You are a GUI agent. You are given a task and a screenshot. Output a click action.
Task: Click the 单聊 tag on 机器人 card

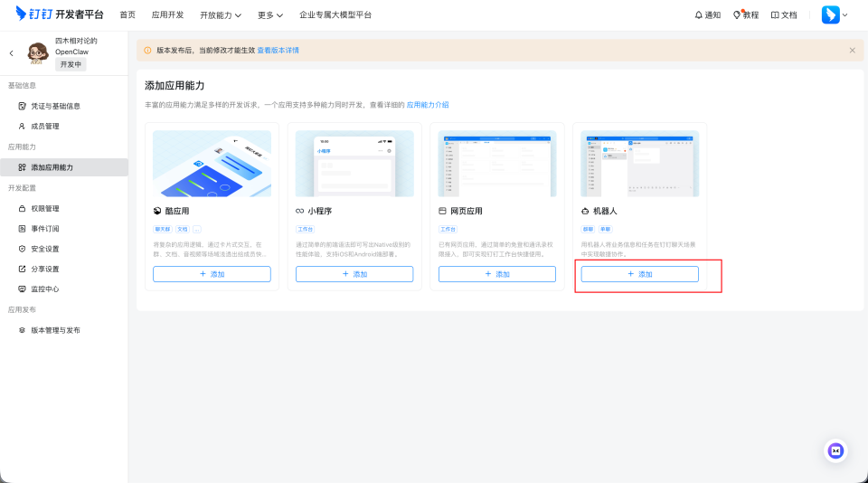coord(606,230)
